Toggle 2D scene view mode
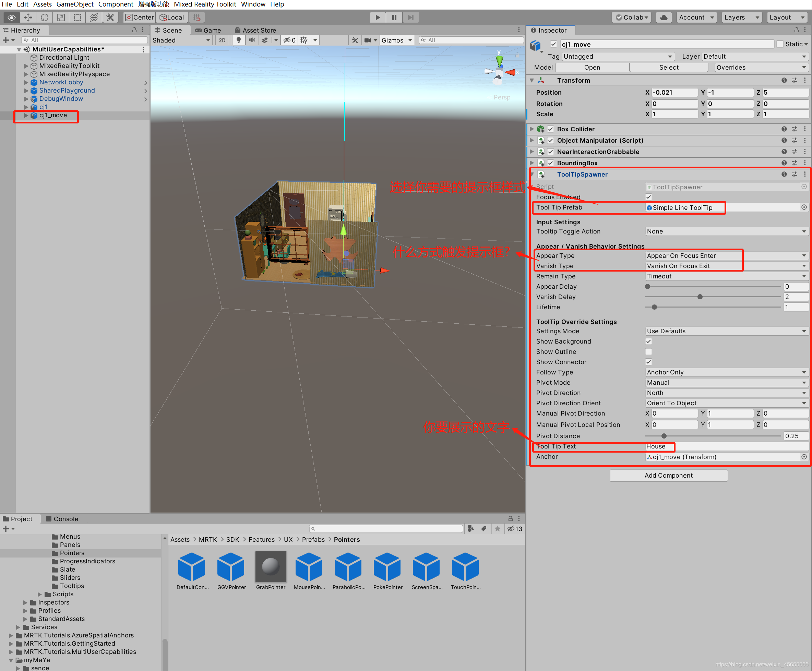 tap(222, 40)
